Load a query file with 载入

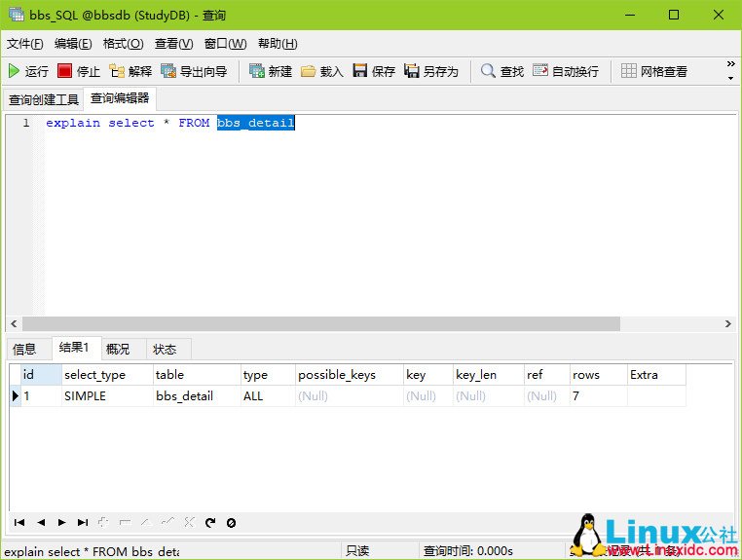(x=321, y=71)
